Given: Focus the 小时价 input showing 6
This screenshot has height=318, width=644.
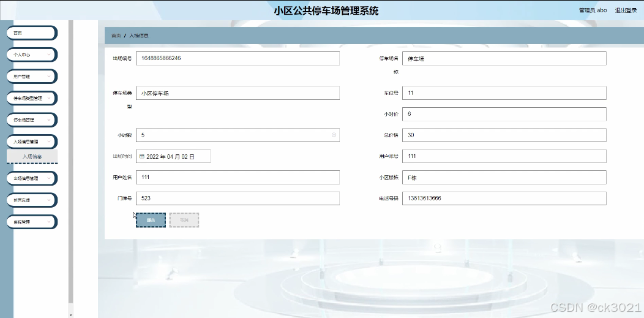Looking at the screenshot, I should pos(504,114).
